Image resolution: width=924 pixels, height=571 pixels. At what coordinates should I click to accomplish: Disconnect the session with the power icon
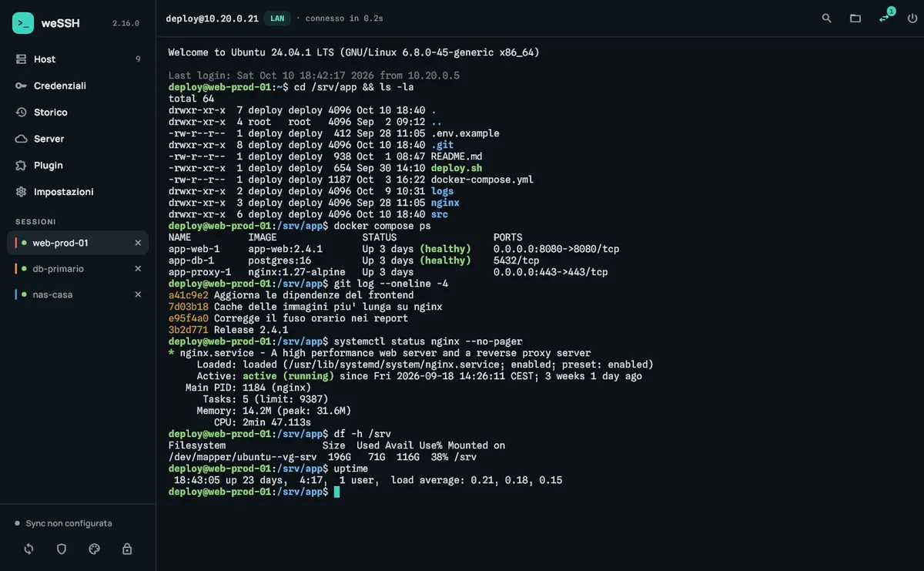(912, 18)
